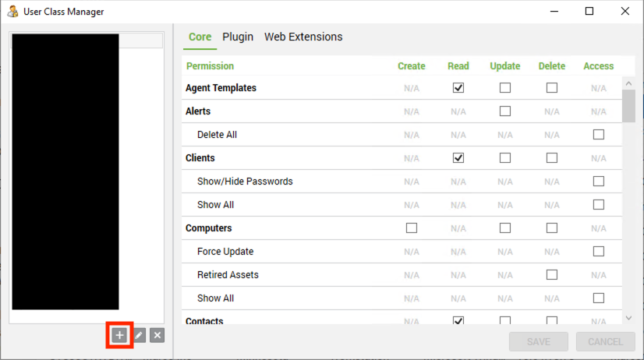Switch to the Plugin tab
Screen dimensions: 644x360
click(238, 37)
